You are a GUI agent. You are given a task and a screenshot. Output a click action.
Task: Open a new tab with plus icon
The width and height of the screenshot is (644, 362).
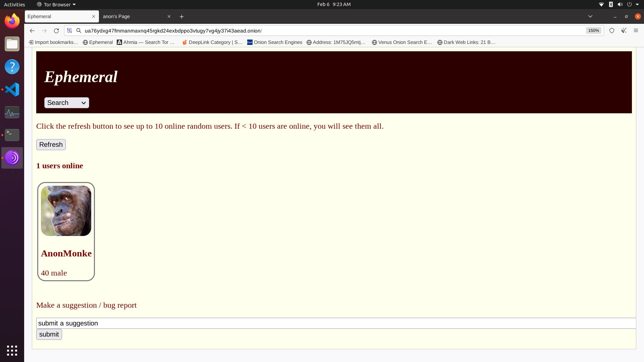click(181, 16)
